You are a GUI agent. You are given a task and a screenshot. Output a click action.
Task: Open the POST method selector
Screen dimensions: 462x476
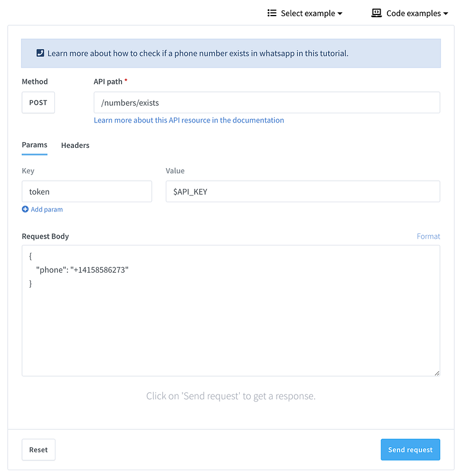click(x=38, y=103)
